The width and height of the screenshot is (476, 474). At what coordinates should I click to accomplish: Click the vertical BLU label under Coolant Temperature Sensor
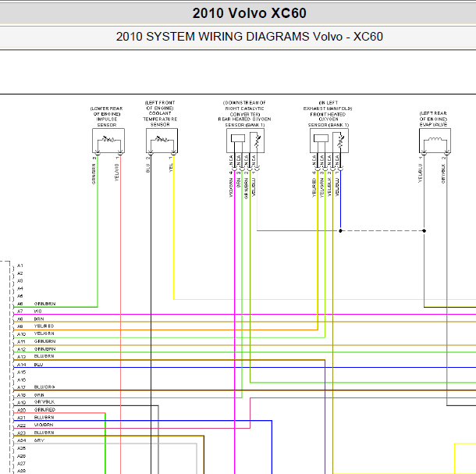pos(147,168)
